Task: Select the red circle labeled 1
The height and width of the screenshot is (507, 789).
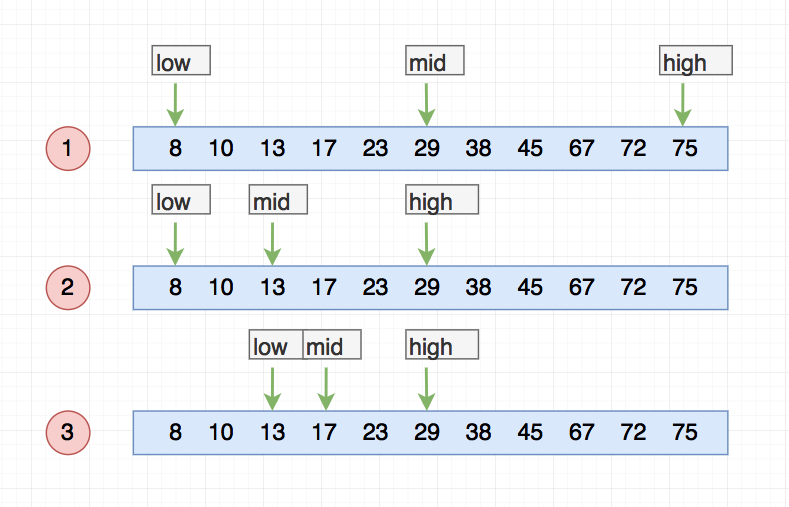Action: pos(68,148)
